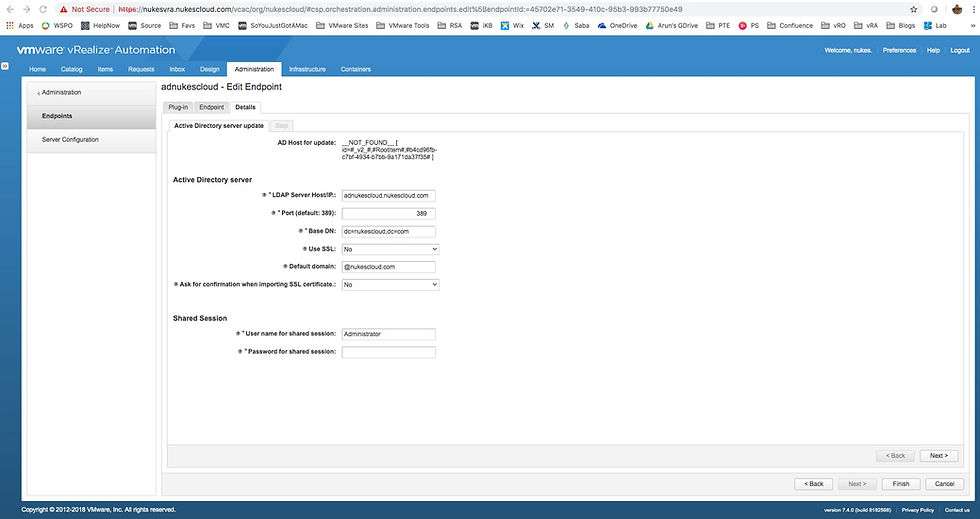
Task: Open RSA bookmark folder
Action: pos(450,26)
